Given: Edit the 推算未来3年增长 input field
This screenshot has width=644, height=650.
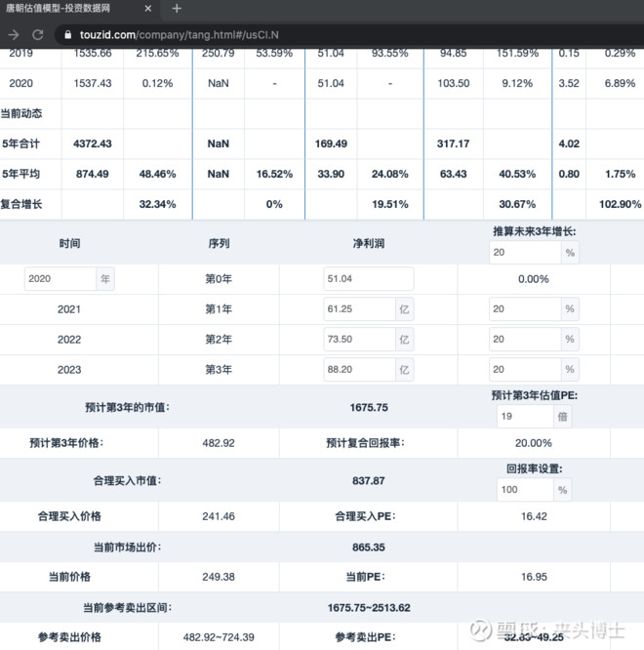Looking at the screenshot, I should click(x=525, y=253).
